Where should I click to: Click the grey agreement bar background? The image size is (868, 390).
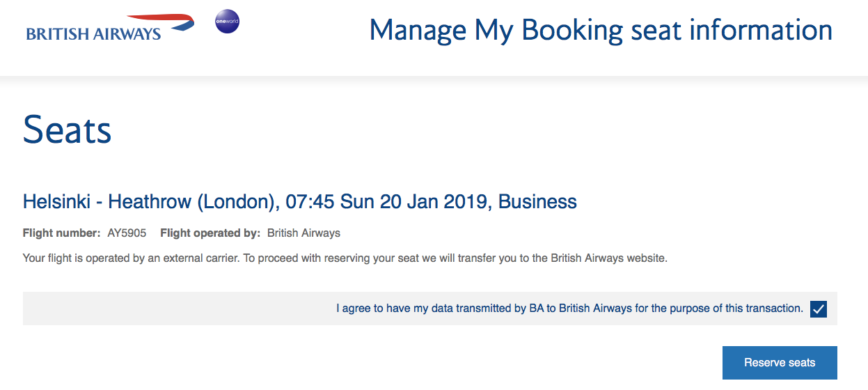[430, 309]
